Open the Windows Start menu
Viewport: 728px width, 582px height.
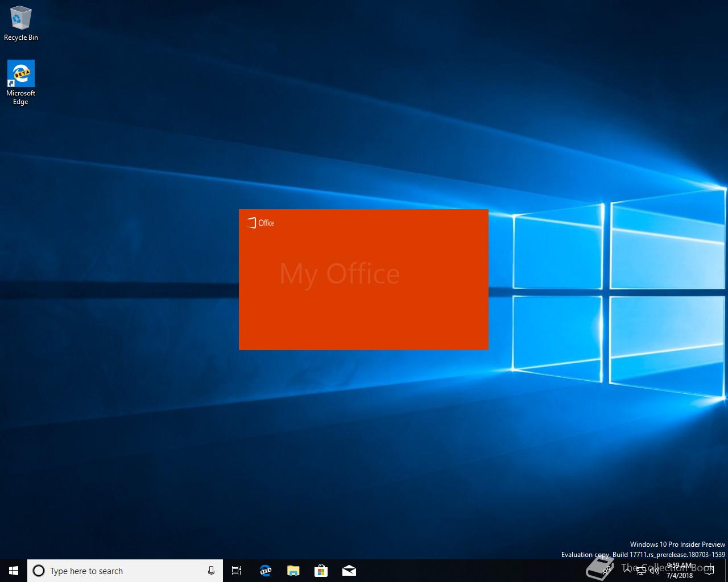14,571
